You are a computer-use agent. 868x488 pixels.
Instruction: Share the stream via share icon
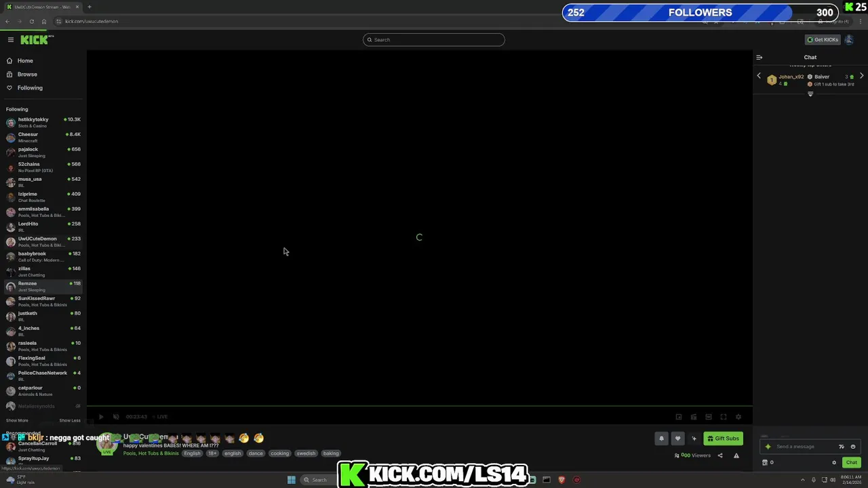pos(720,455)
